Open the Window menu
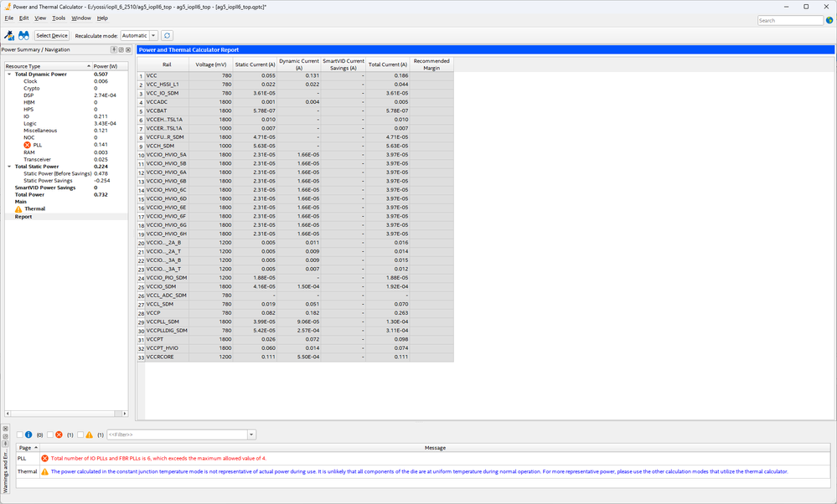This screenshot has height=504, width=837. pyautogui.click(x=81, y=18)
